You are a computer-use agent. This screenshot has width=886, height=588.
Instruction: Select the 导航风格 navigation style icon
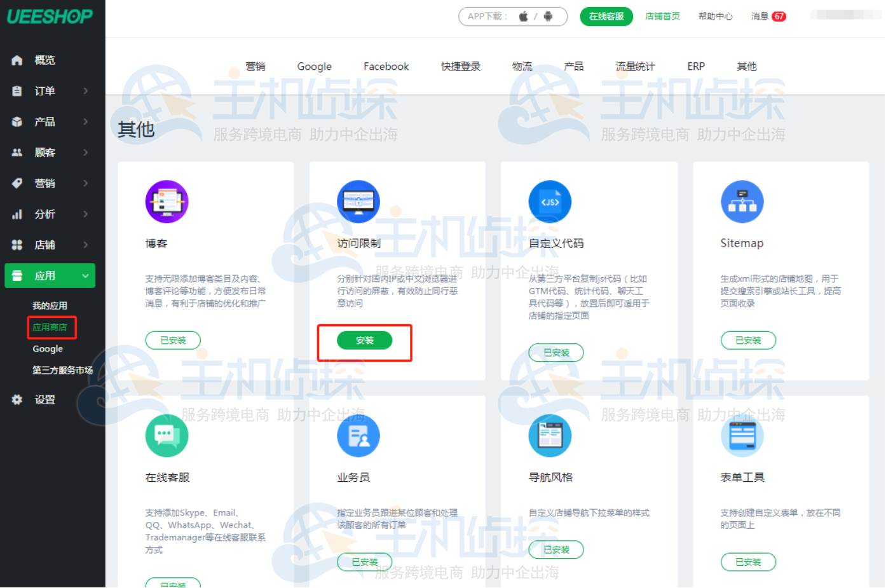(x=550, y=436)
